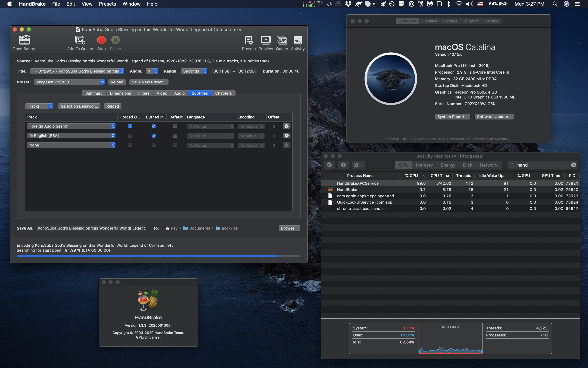Click Reload button next to Preset
Viewport: 588px width, 368px height.
tap(117, 82)
